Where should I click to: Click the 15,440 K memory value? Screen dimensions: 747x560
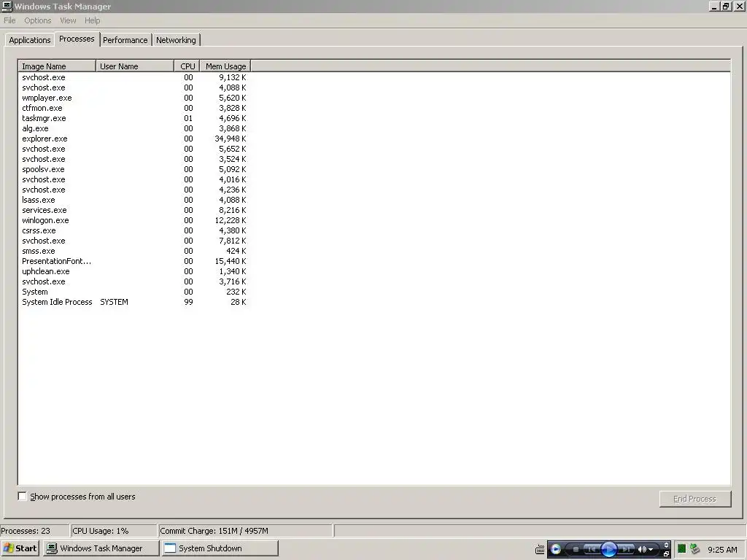pyautogui.click(x=230, y=261)
